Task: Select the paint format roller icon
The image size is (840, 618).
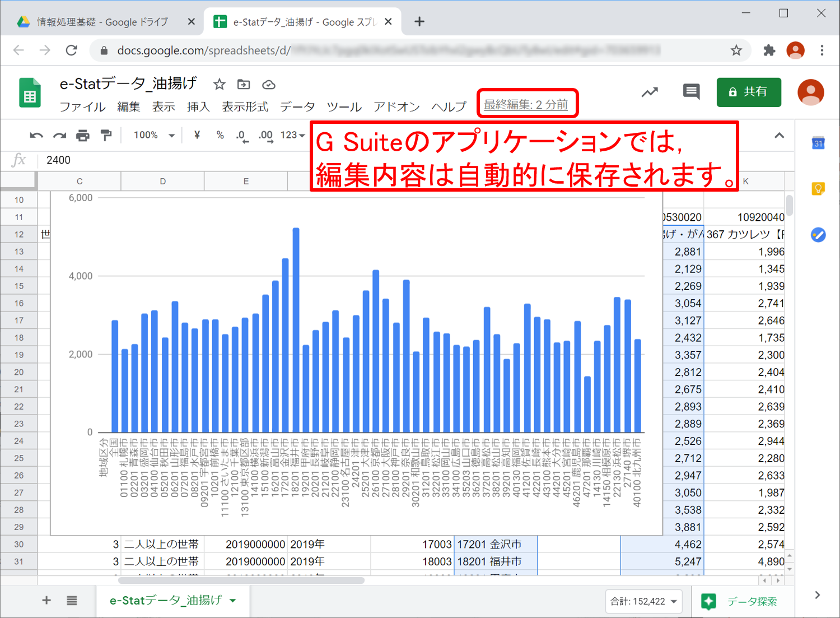Action: click(x=106, y=135)
